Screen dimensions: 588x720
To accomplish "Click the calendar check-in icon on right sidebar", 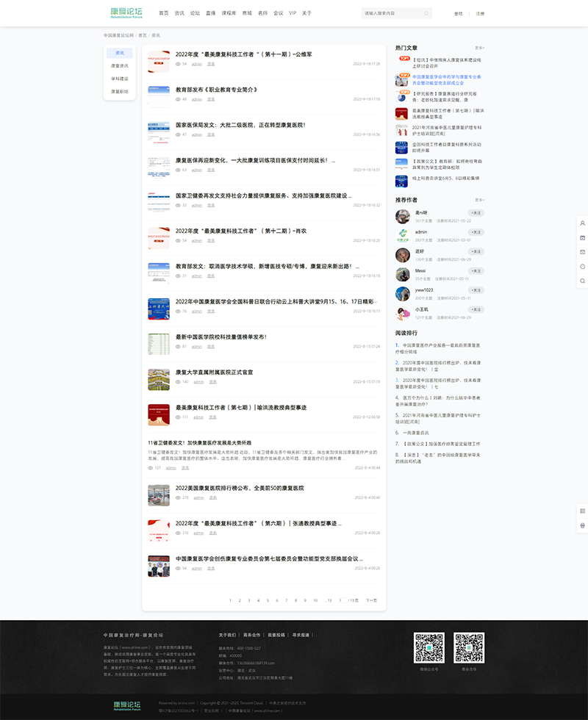I will tap(582, 237).
